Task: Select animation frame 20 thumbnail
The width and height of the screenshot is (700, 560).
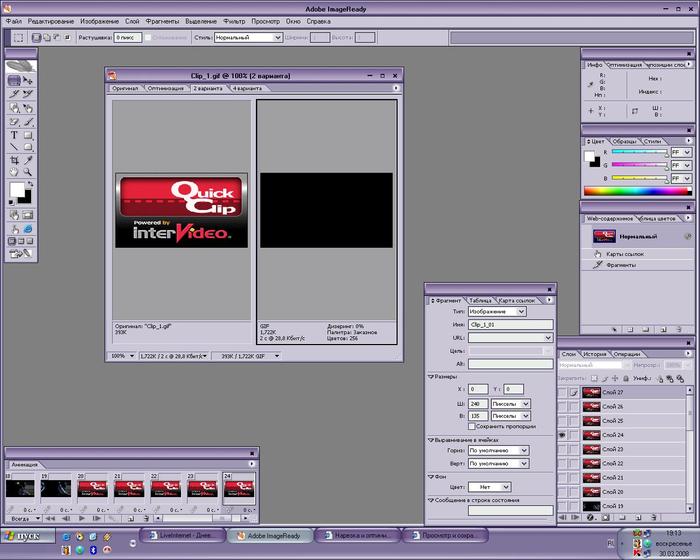Action: tap(92, 489)
